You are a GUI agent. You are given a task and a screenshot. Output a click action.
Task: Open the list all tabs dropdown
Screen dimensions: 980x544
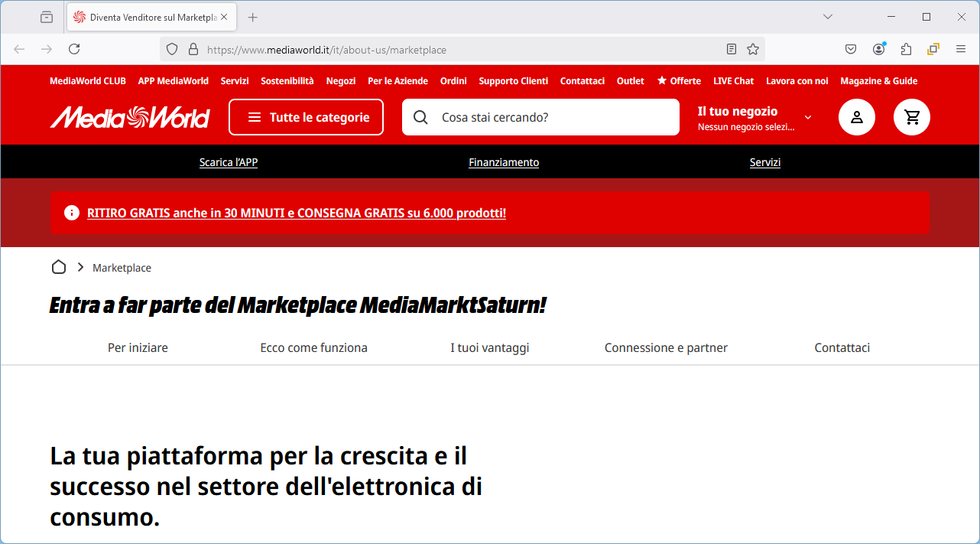pos(828,17)
